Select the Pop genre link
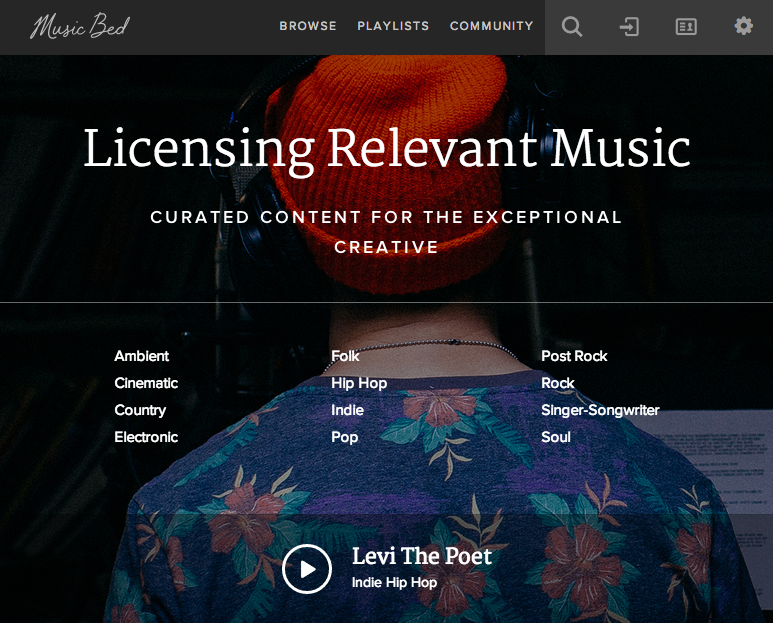773x623 pixels. 345,437
